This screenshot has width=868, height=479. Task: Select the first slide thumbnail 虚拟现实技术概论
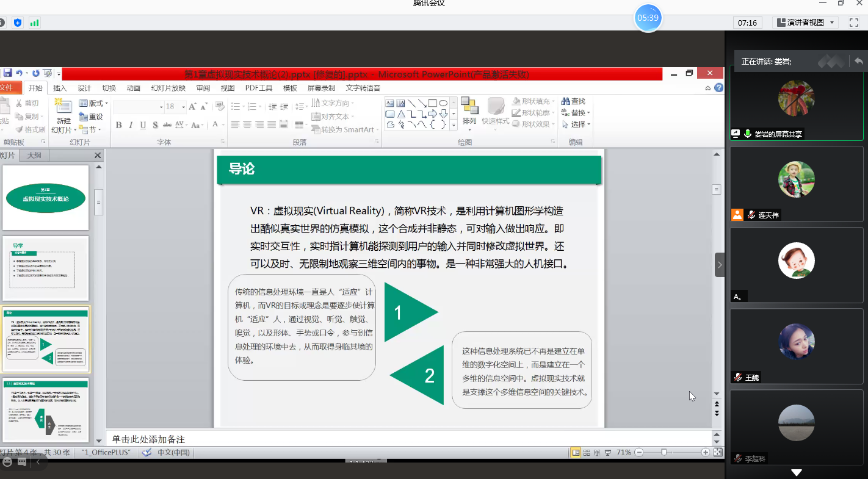click(46, 198)
